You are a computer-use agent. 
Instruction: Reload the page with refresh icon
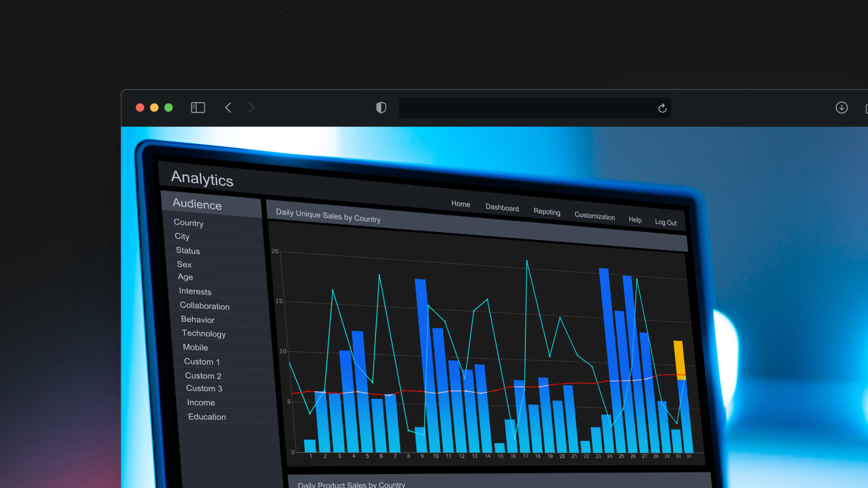[x=662, y=108]
